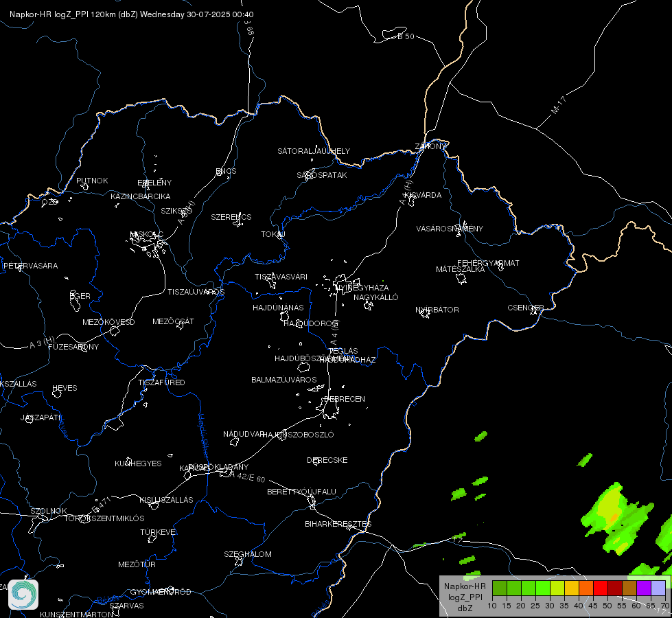Click the FÜZESABONY label

[x=73, y=347]
